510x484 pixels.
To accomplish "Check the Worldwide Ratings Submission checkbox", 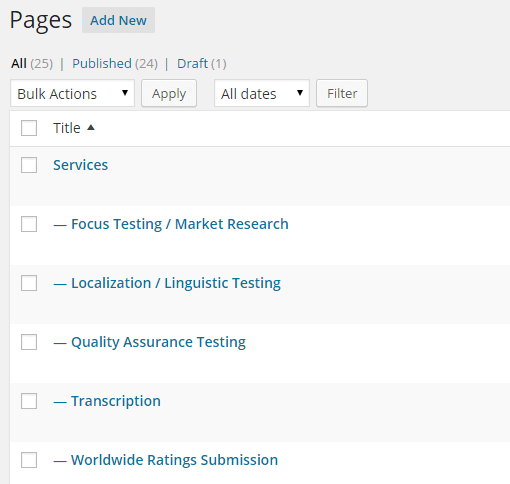I will coord(29,460).
